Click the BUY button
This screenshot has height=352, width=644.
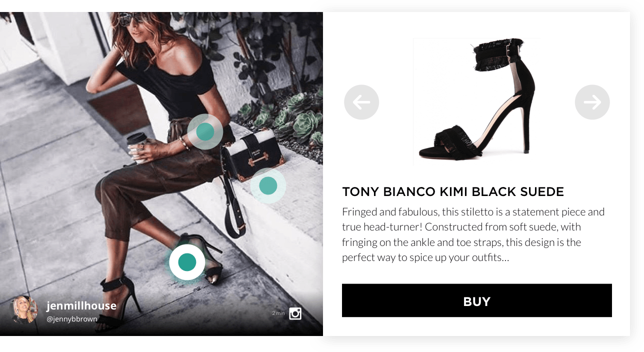[477, 300]
